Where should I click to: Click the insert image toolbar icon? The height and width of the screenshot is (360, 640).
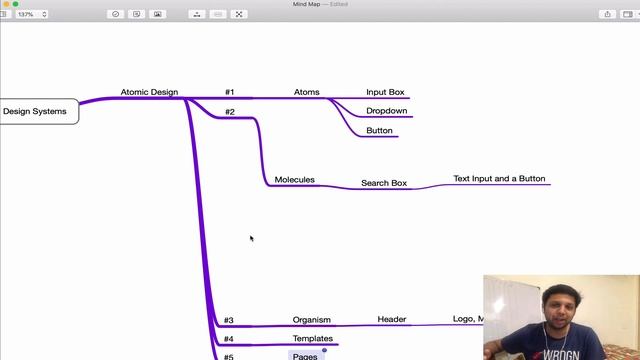click(x=157, y=14)
